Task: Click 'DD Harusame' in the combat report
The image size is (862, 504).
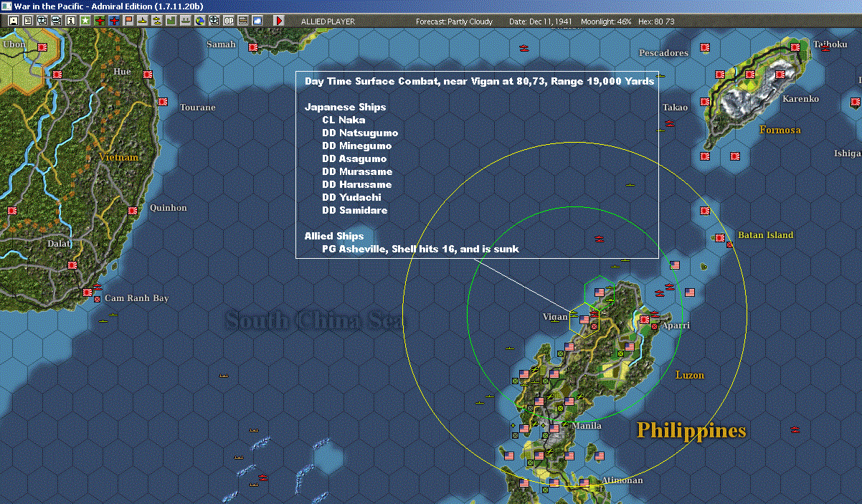Action: pos(357,184)
